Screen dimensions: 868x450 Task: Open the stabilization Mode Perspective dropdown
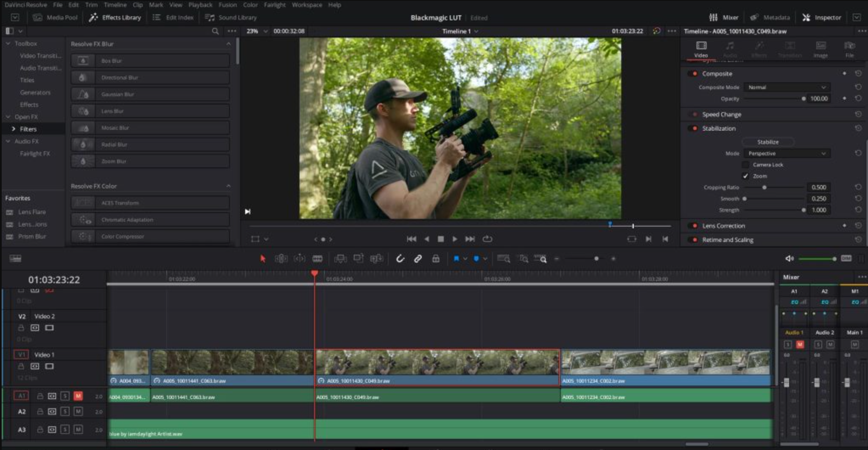pyautogui.click(x=786, y=153)
